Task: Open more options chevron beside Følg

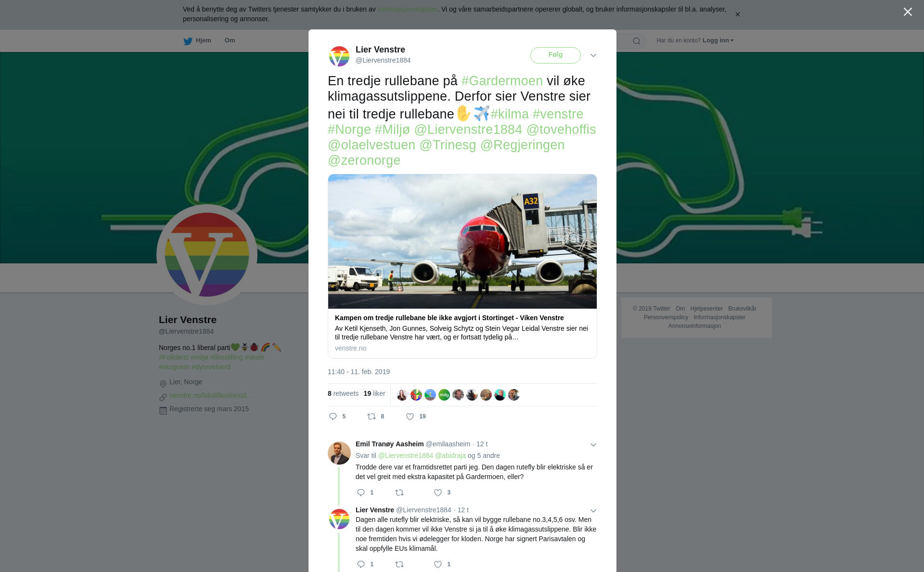Action: [593, 55]
